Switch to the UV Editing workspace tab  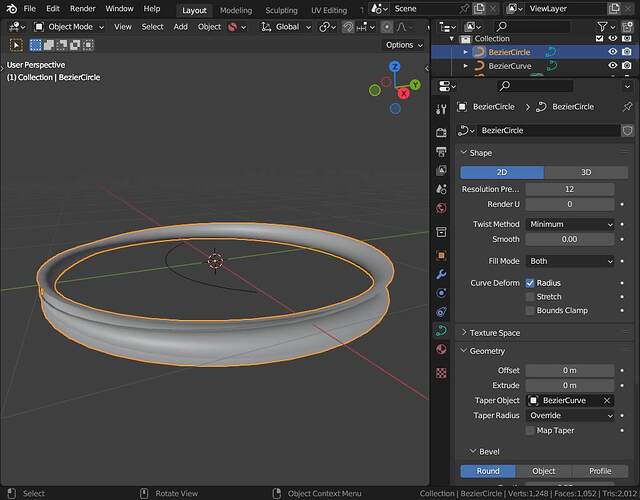click(329, 10)
